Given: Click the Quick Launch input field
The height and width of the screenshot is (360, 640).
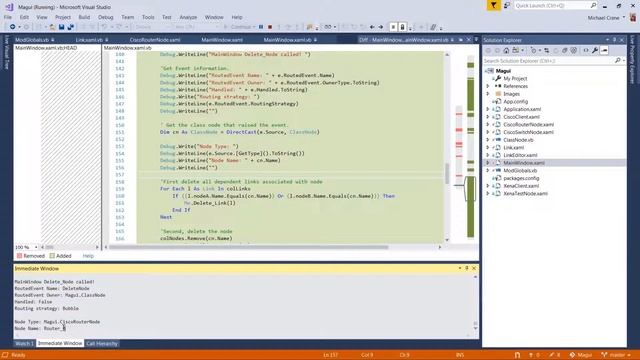Looking at the screenshot, I should (x=551, y=5).
